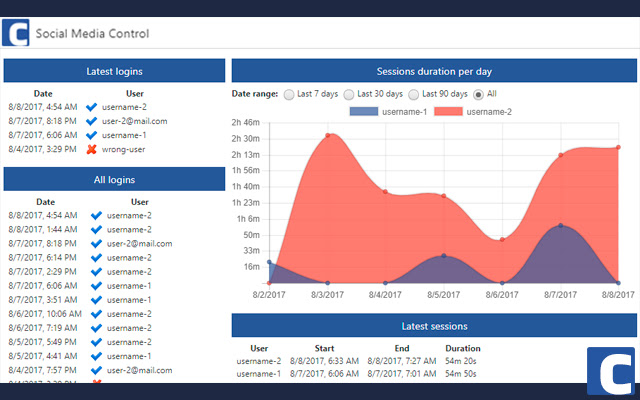This screenshot has width=640, height=400.
Task: Click checkmark for 8/7/2017, 6:14 PM login
Action: pyautogui.click(x=96, y=258)
